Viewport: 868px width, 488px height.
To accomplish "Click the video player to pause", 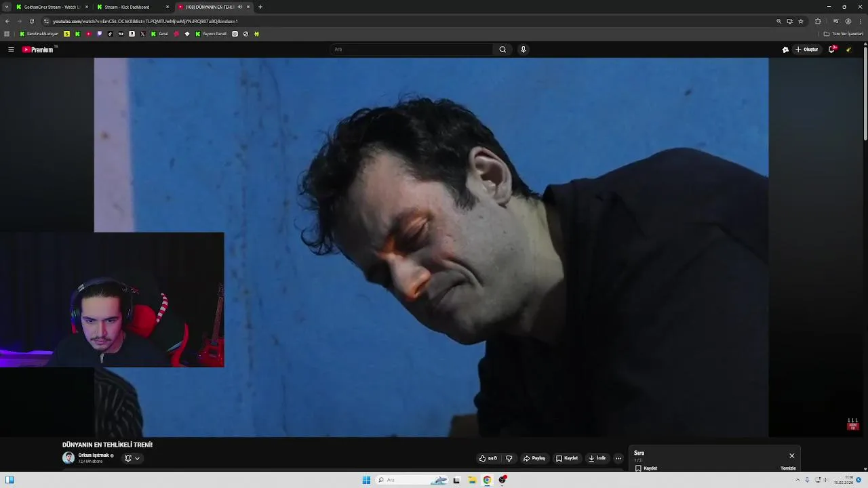I will 431,247.
